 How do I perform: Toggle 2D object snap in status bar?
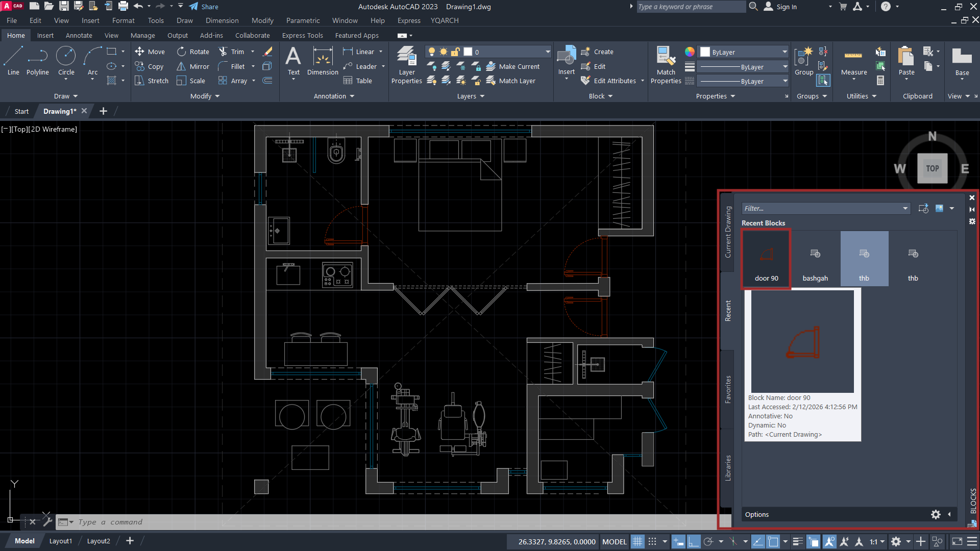[x=773, y=541]
